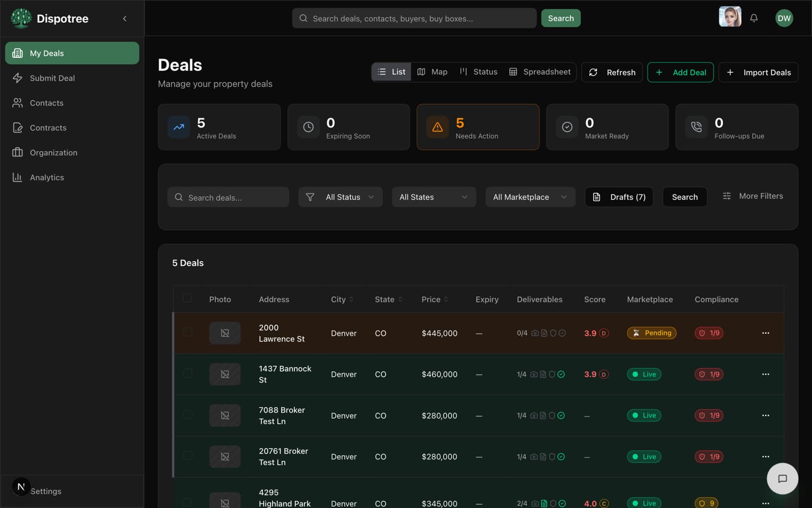Open the All Marketplace dropdown
The width and height of the screenshot is (812, 508).
tap(530, 197)
